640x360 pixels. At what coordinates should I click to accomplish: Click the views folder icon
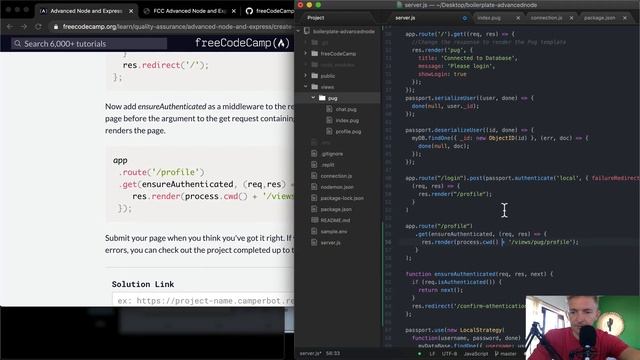[314, 87]
